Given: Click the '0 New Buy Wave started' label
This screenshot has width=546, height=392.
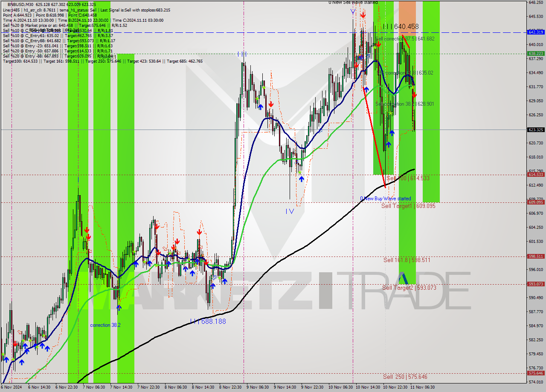Looking at the screenshot, I should 386,198.
